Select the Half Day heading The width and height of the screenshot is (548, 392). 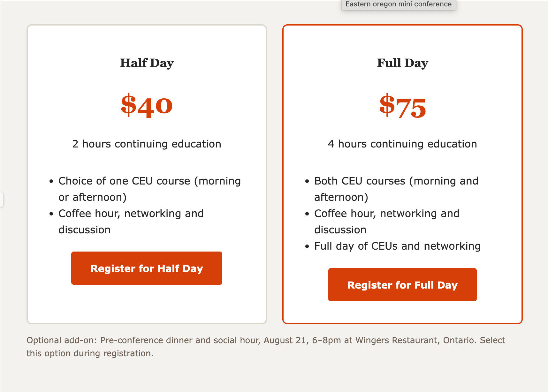147,63
